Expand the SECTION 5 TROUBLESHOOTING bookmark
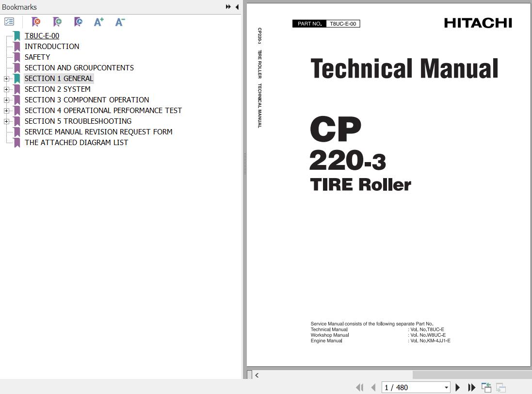The height and width of the screenshot is (394, 532). pyautogui.click(x=6, y=121)
